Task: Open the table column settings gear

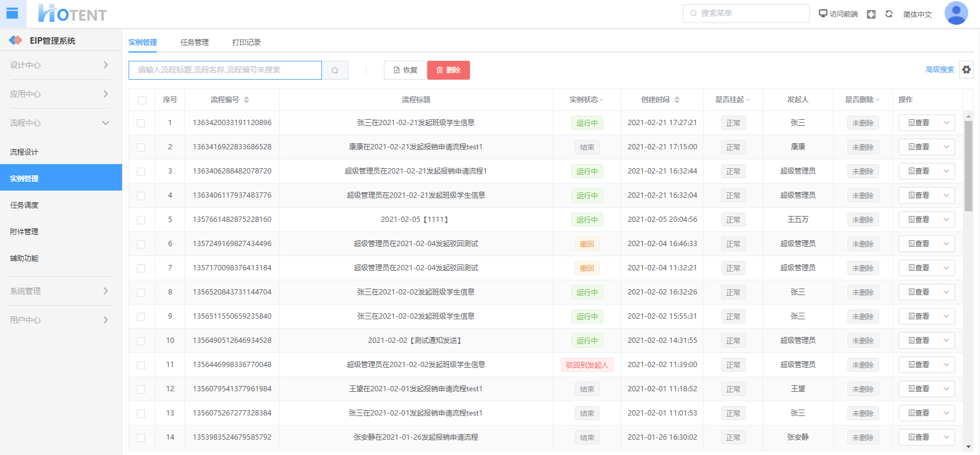Action: pyautogui.click(x=966, y=70)
